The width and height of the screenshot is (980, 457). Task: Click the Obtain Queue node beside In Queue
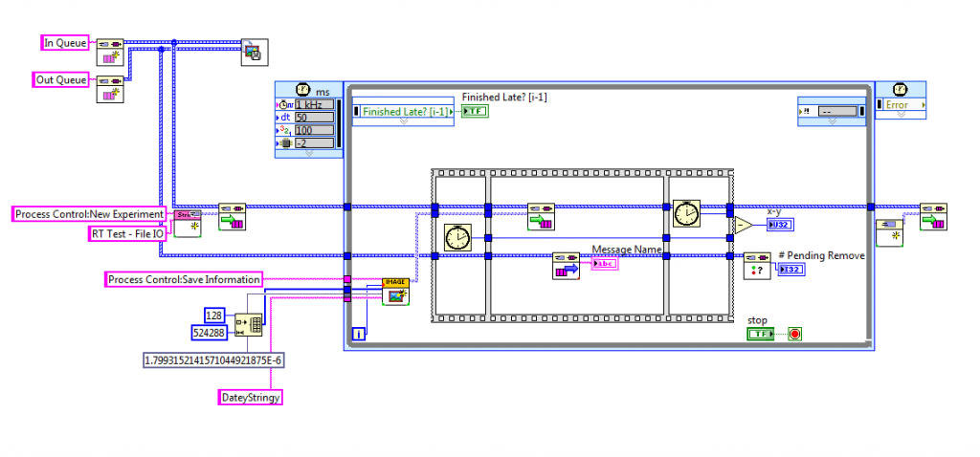[x=111, y=50]
